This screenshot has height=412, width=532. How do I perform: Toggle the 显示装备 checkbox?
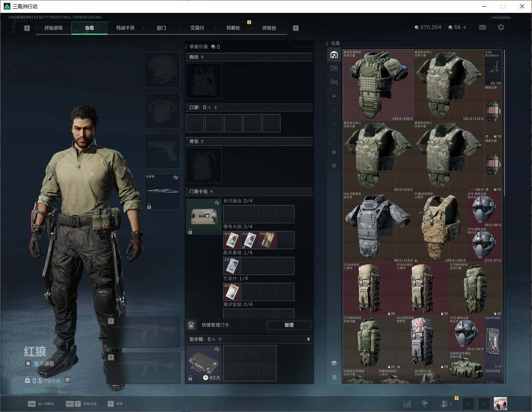pyautogui.click(x=28, y=363)
